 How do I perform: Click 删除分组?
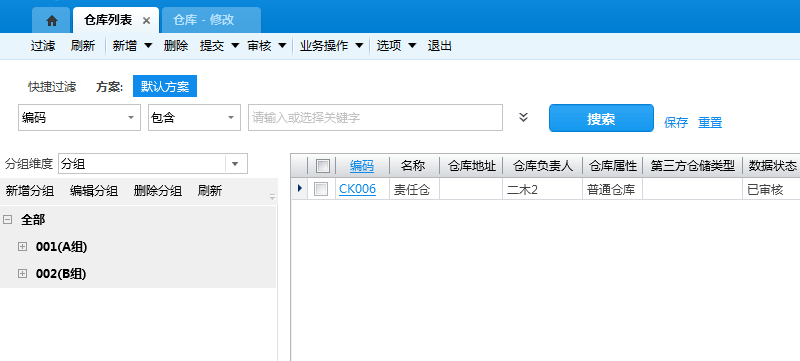click(x=158, y=191)
